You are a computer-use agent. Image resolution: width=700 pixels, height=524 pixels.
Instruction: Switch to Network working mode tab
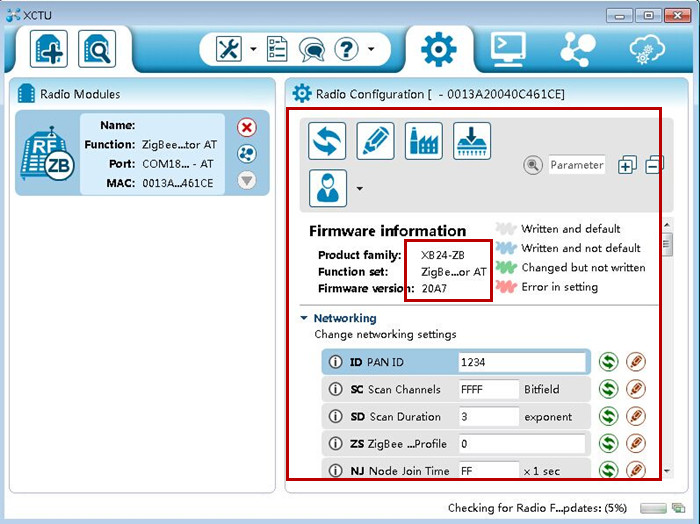click(578, 49)
